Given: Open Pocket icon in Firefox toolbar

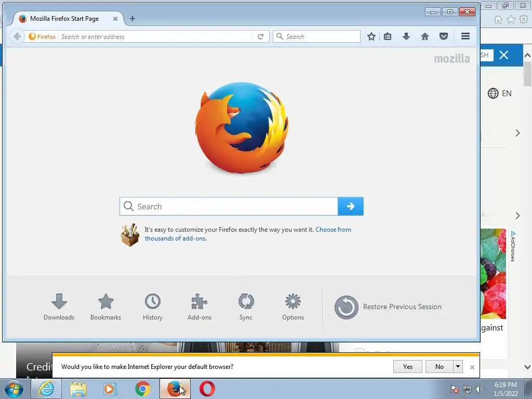Looking at the screenshot, I should coord(444,36).
